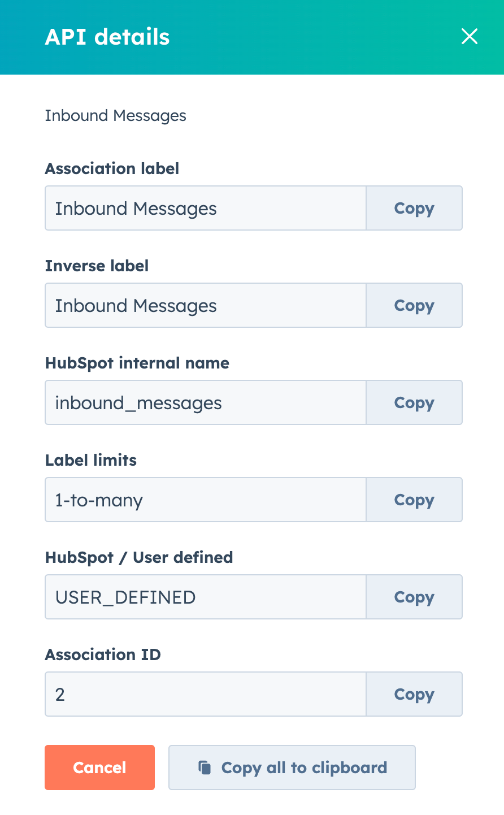Click the USER_DEFINED value field
The height and width of the screenshot is (815, 504).
[x=205, y=597]
